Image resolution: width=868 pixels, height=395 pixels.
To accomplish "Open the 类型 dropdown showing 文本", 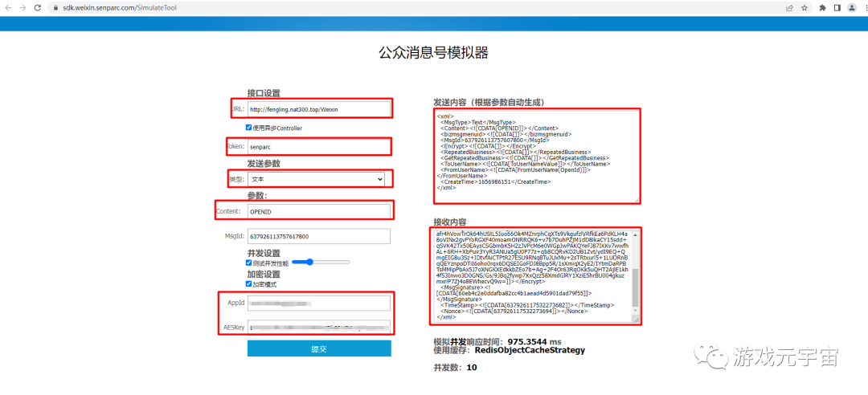I will (x=316, y=179).
